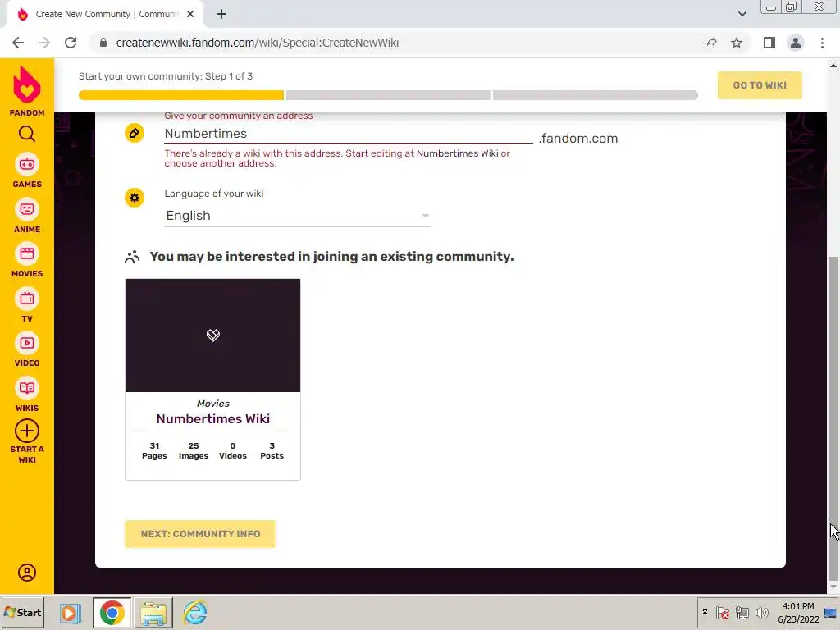Open a new browser tab
The width and height of the screenshot is (840, 630).
pos(221,15)
